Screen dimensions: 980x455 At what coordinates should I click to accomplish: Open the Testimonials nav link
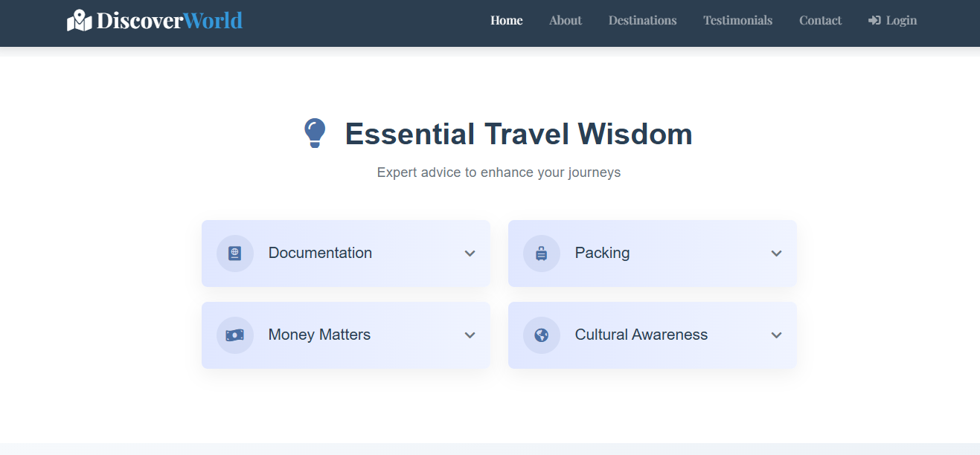737,21
